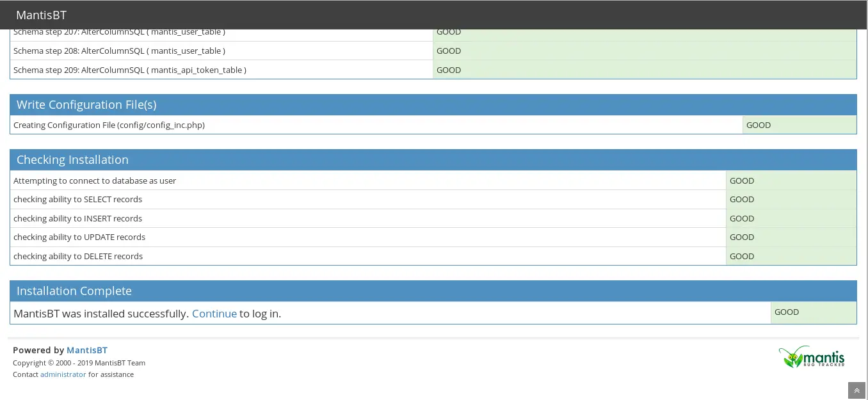Click the GOOD status next to Continue row
868x400 pixels.
[786, 312]
